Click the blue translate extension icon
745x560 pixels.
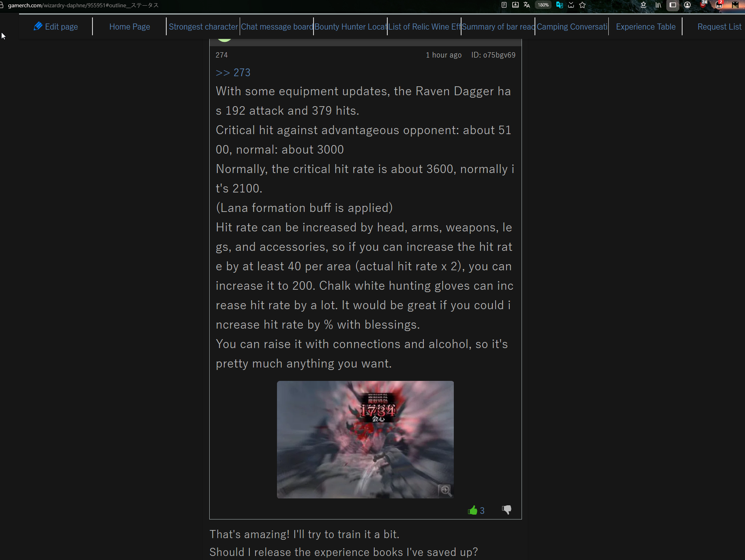560,5
